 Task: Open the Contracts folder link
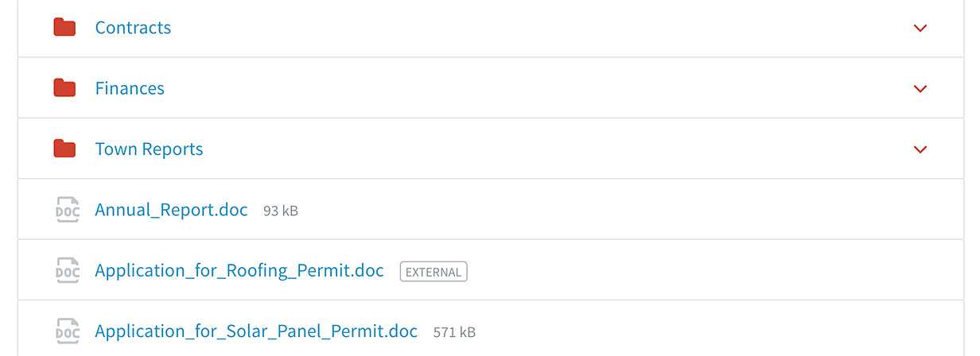coord(133,28)
